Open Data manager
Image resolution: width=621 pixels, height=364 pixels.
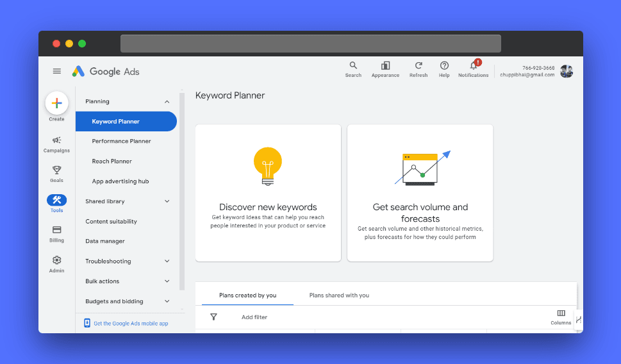tap(105, 241)
